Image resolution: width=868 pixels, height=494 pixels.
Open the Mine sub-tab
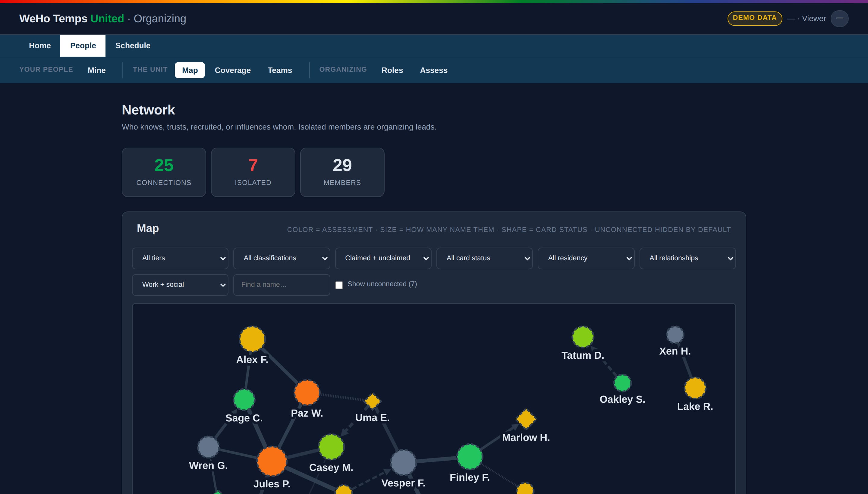pyautogui.click(x=97, y=70)
